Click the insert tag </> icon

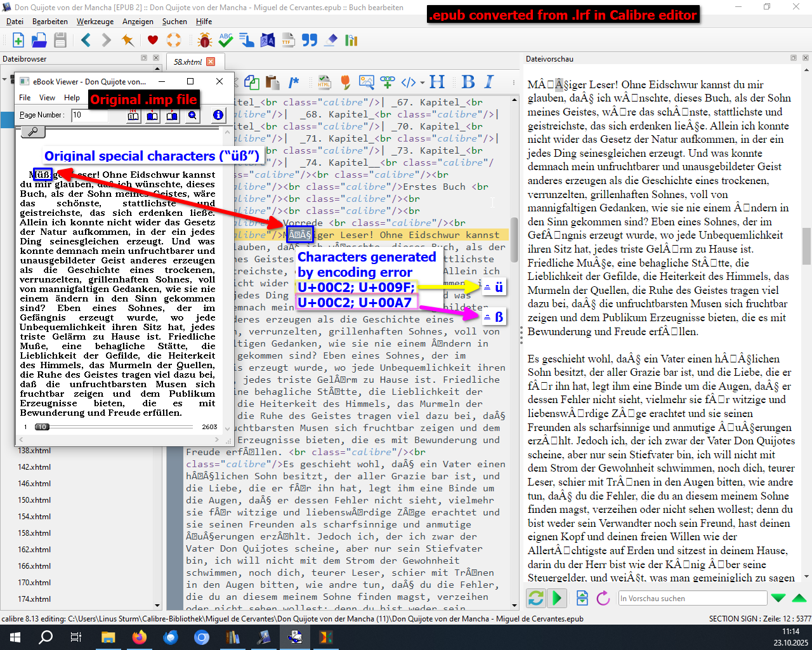coord(409,82)
